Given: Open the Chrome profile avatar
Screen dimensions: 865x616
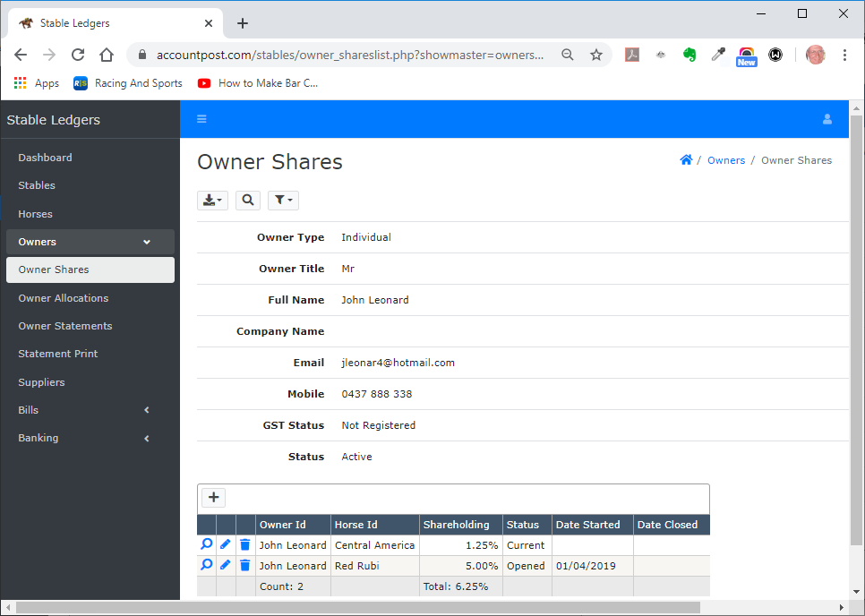Looking at the screenshot, I should (x=816, y=55).
